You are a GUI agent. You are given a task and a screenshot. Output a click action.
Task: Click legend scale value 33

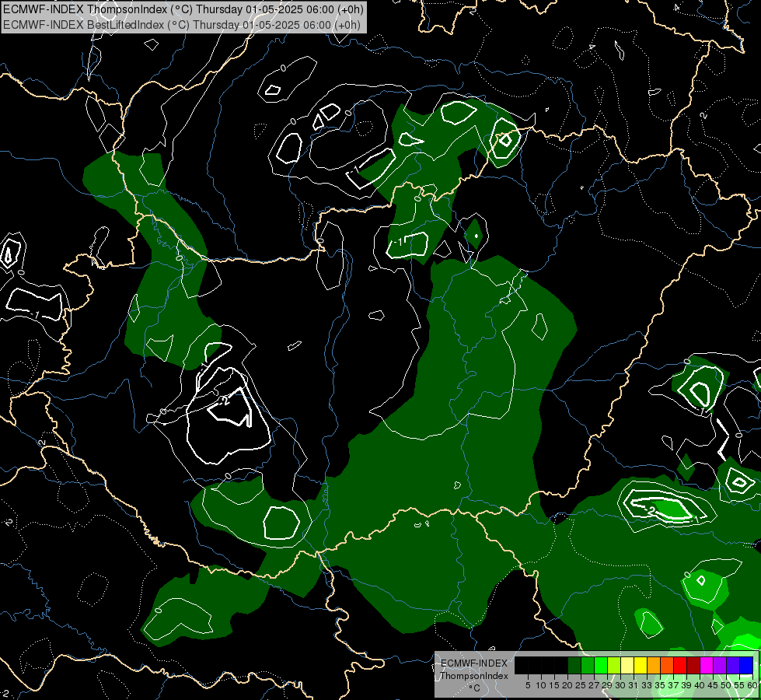click(x=647, y=685)
